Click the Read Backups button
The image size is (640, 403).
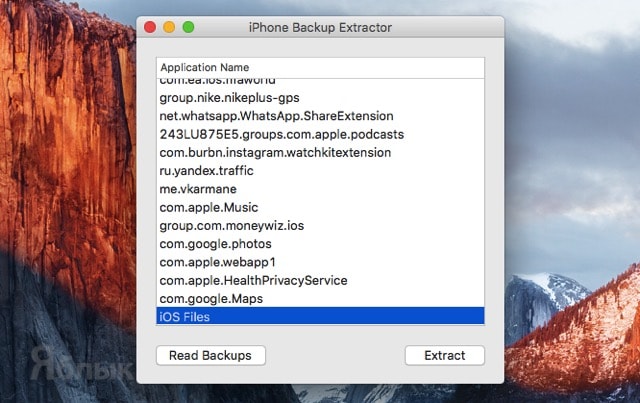coord(210,355)
